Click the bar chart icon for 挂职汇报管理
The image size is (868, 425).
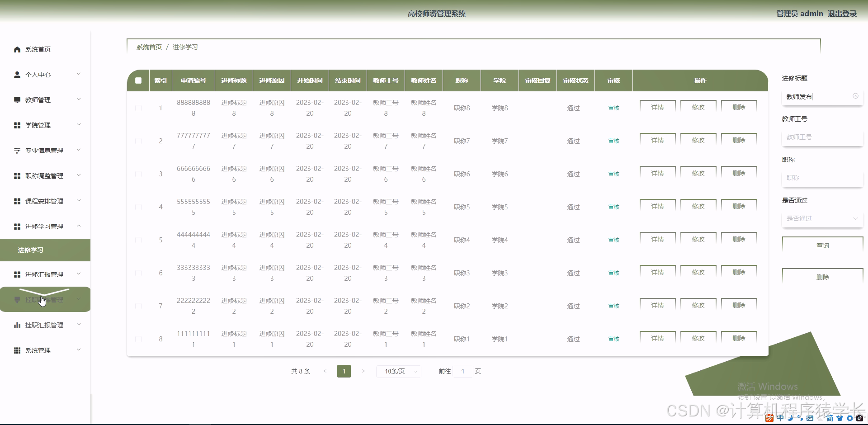(x=17, y=325)
